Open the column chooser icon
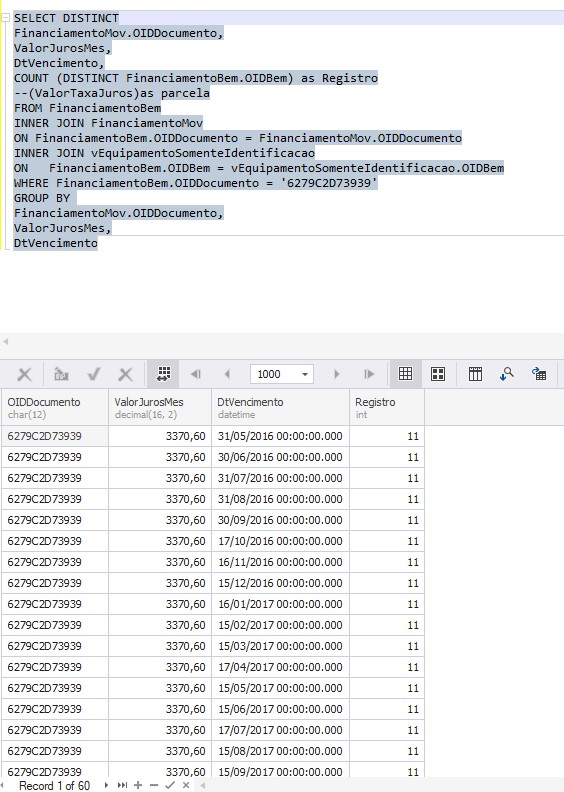The width and height of the screenshot is (564, 792). [475, 374]
